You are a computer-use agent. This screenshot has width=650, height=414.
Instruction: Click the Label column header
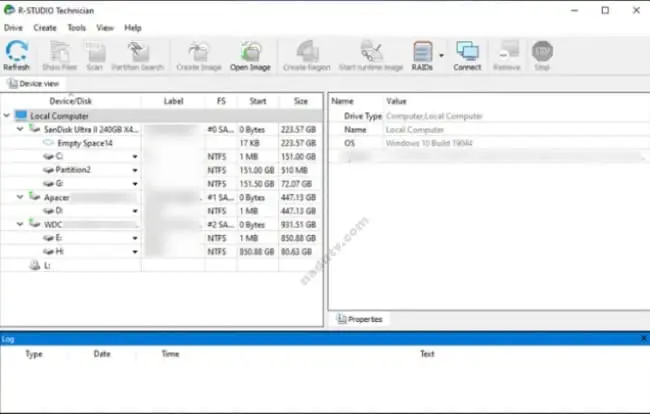173,101
